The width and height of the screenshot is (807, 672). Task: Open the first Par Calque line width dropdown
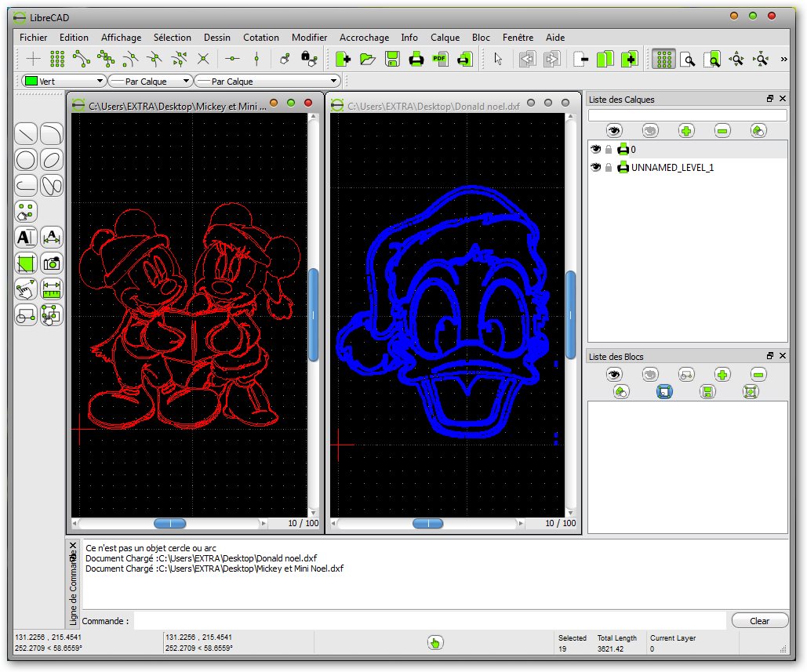tap(150, 81)
